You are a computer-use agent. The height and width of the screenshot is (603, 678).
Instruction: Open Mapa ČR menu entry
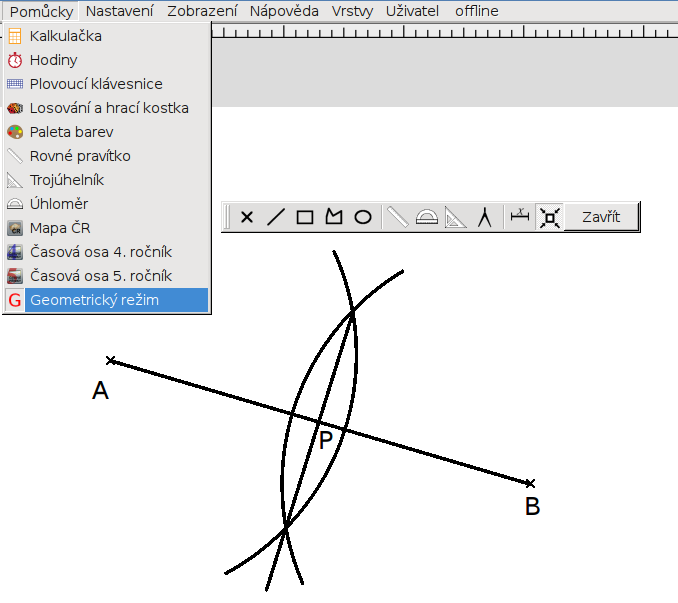tap(107, 228)
